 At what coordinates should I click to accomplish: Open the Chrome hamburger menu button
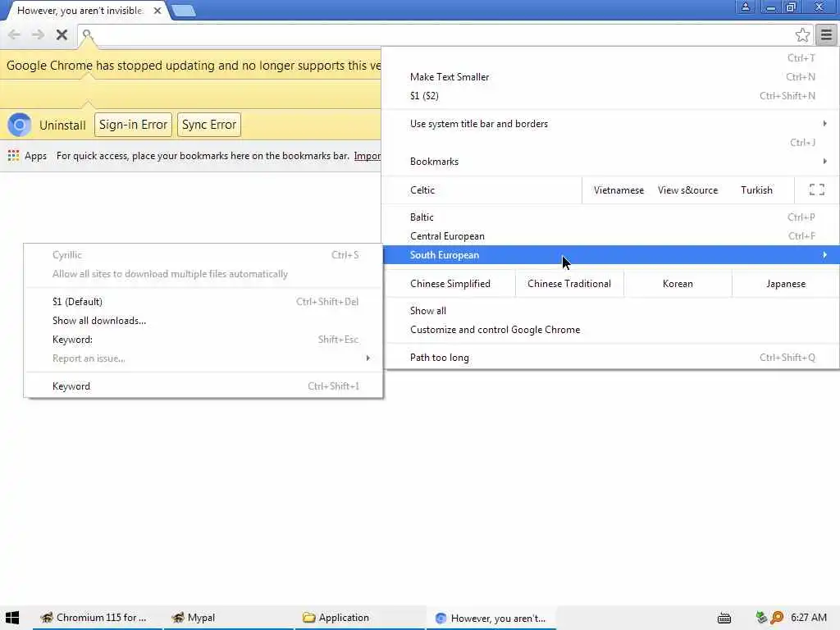826,35
